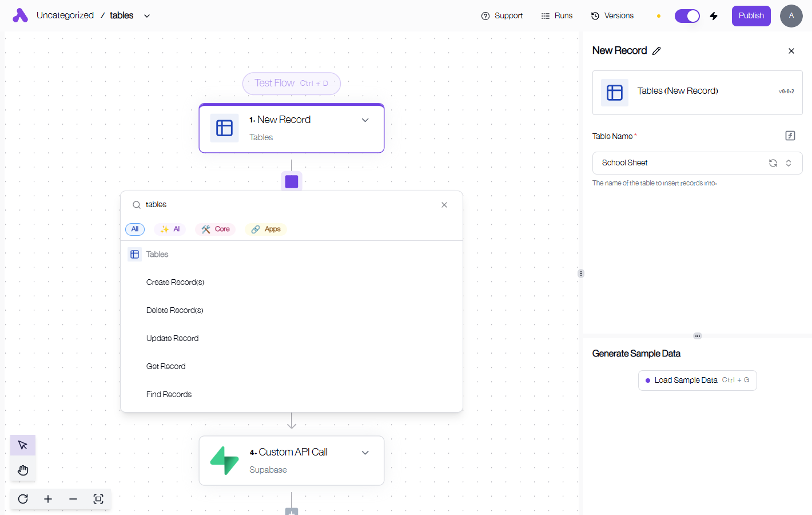Click the Publish button
Viewport: 812px width, 515px height.
pos(751,16)
